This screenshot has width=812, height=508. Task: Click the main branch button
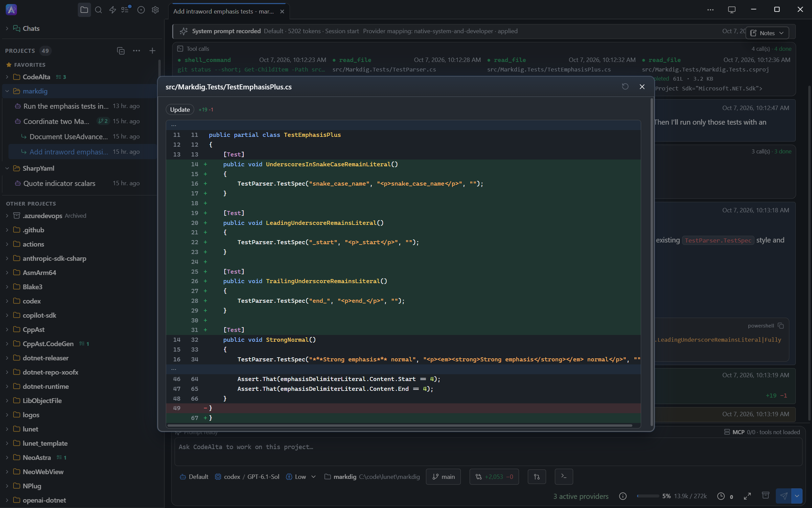[x=443, y=477]
